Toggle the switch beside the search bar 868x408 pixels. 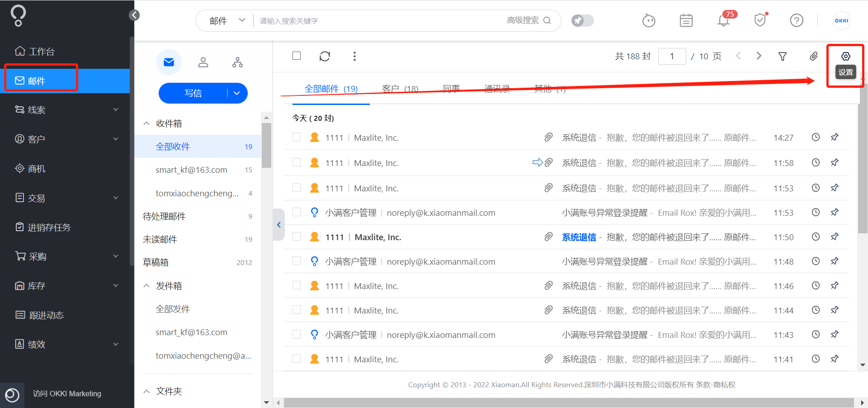pyautogui.click(x=582, y=20)
